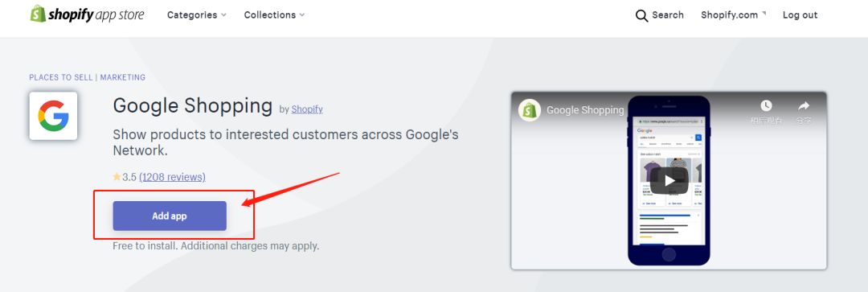
Task: Click Log out
Action: click(x=800, y=15)
